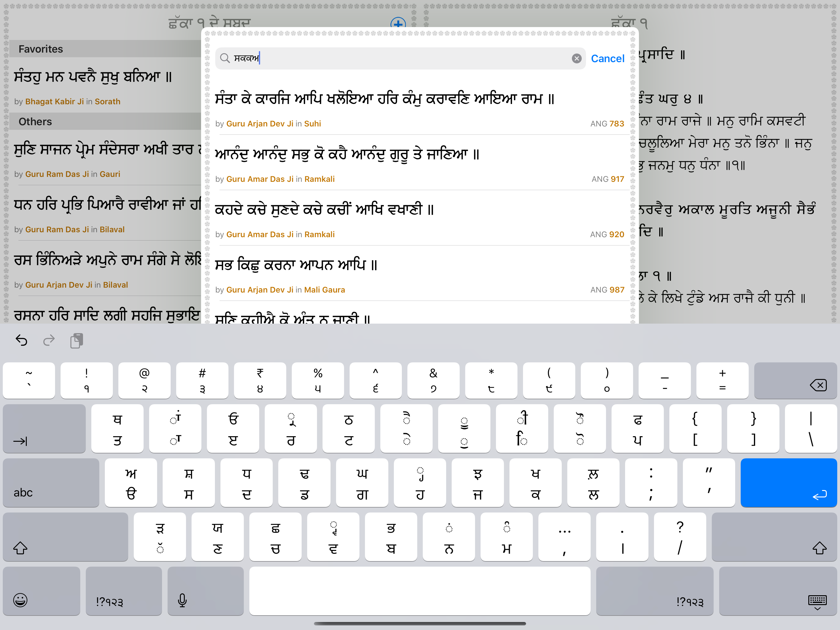Screen dimensions: 840x630
Task: Undo the last keyboard action
Action: pos(21,340)
